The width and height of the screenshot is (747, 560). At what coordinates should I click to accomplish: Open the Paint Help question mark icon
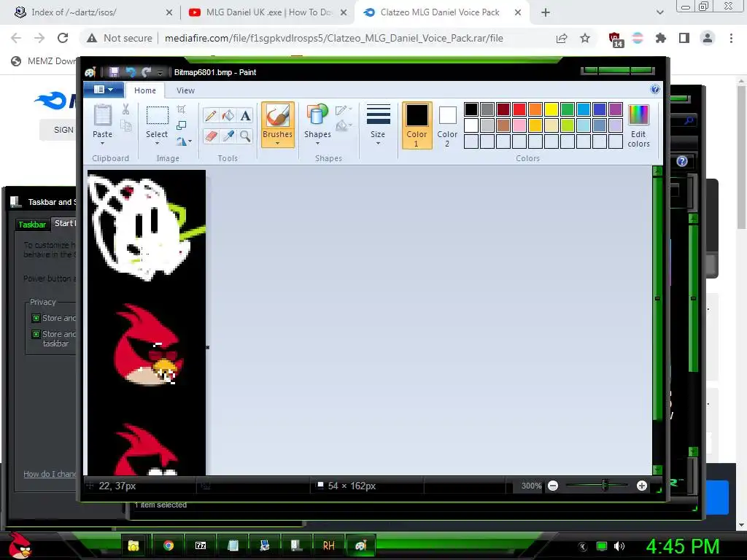pyautogui.click(x=655, y=90)
